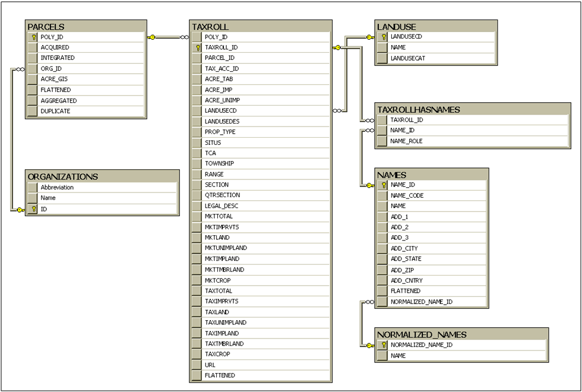Image resolution: width=582 pixels, height=392 pixels.
Task: Click the TAXCROP column in TAXROLL
Action: 261,355
